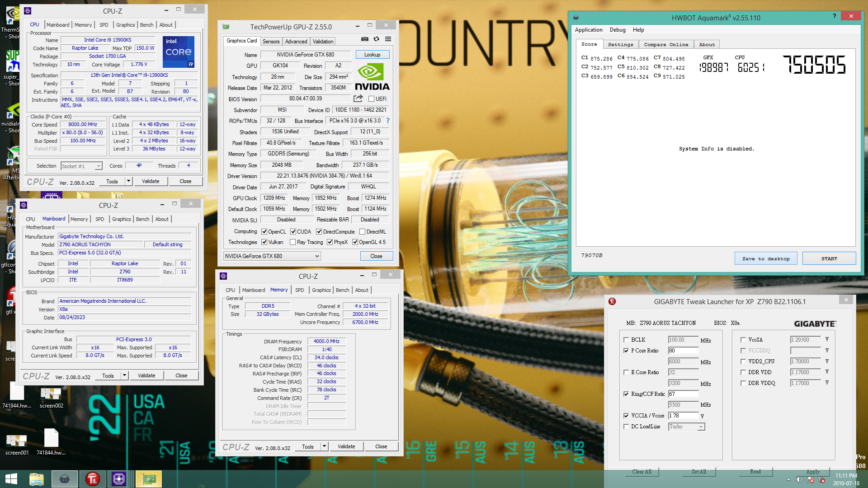Screen dimensions: 868x488
Task: Enable the VccSA checkbox
Action: point(743,340)
